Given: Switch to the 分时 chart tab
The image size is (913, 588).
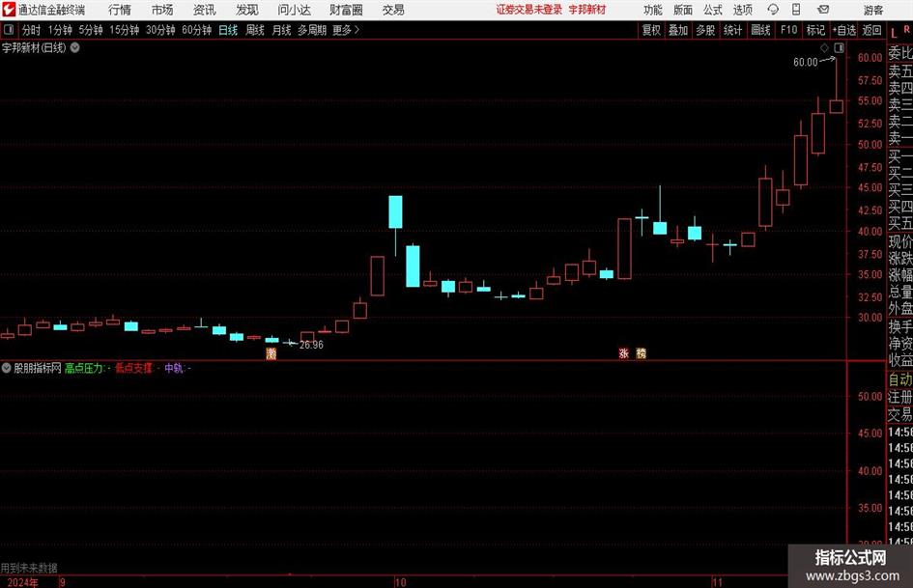Looking at the screenshot, I should [x=31, y=30].
